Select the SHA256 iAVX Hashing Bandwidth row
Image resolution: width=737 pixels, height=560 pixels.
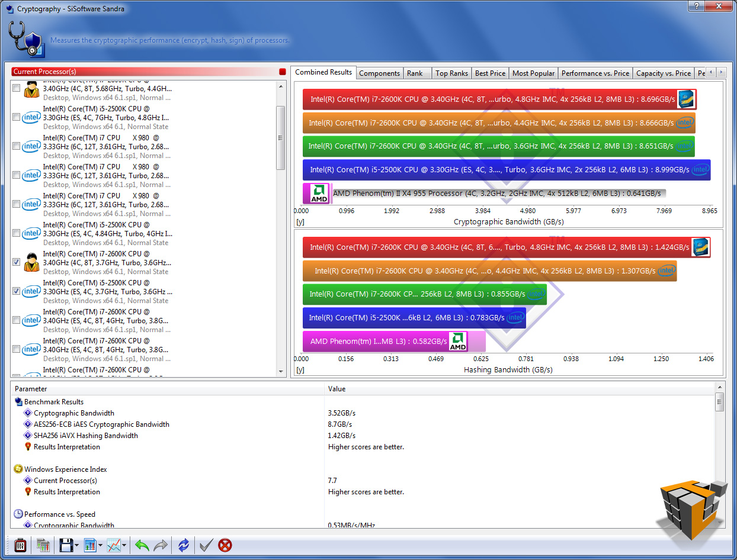[363, 435]
